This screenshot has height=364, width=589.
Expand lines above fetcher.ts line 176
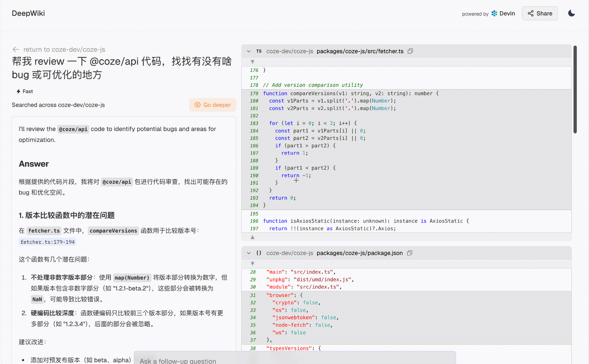click(x=252, y=62)
